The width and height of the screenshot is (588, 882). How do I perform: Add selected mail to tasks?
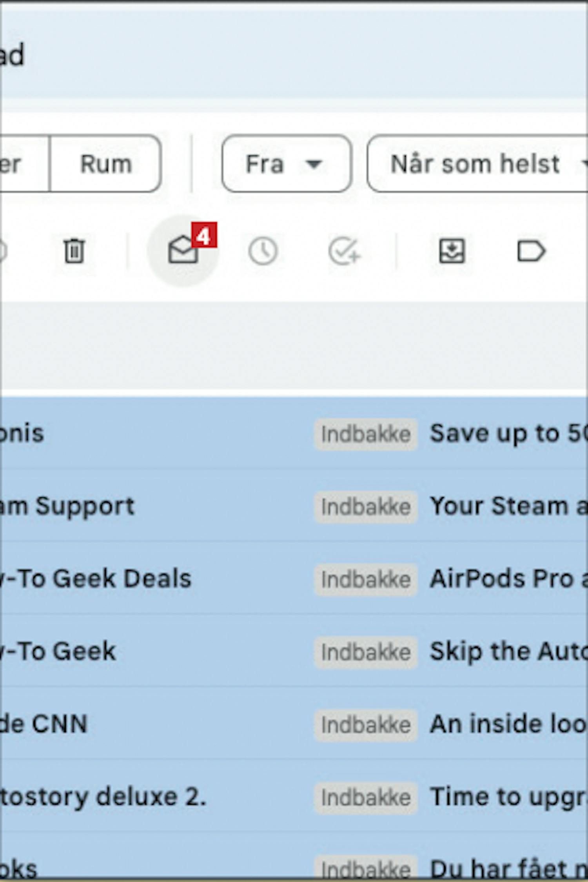(344, 251)
